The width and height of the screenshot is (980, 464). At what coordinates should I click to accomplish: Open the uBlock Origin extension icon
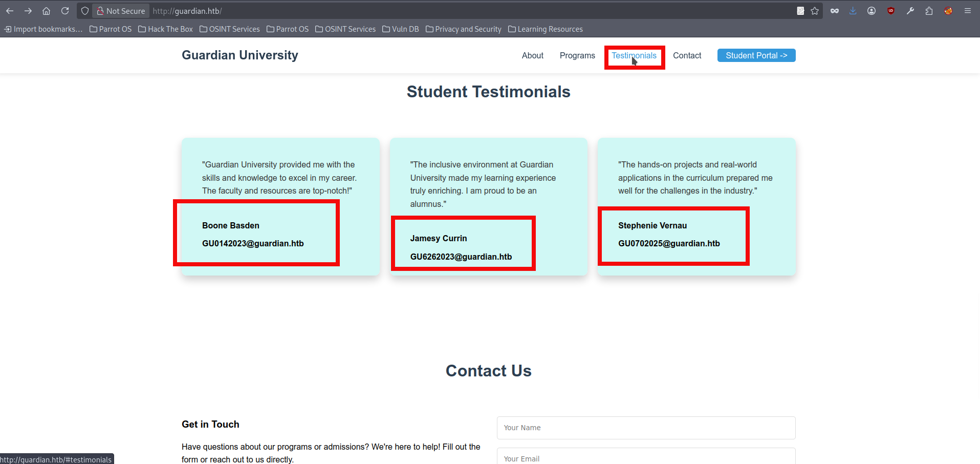coord(891,11)
